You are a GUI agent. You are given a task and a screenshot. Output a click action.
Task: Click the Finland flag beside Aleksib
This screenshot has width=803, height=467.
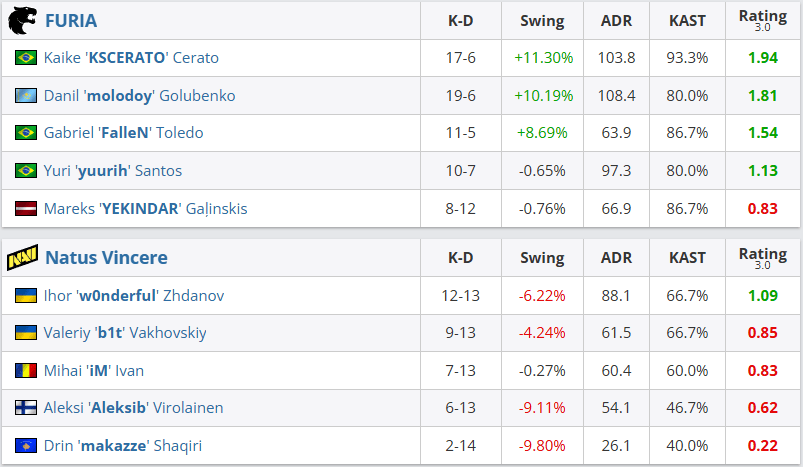[x=26, y=408]
